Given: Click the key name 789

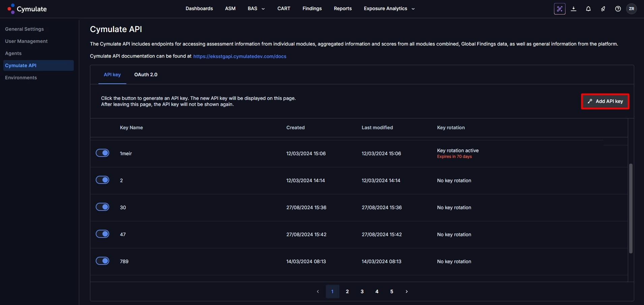Looking at the screenshot, I should [124, 261].
